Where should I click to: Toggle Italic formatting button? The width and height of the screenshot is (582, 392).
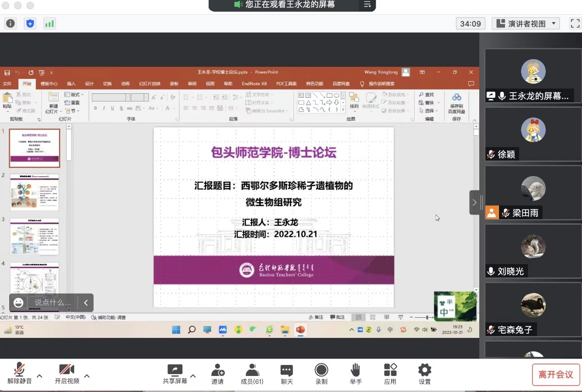click(x=104, y=108)
